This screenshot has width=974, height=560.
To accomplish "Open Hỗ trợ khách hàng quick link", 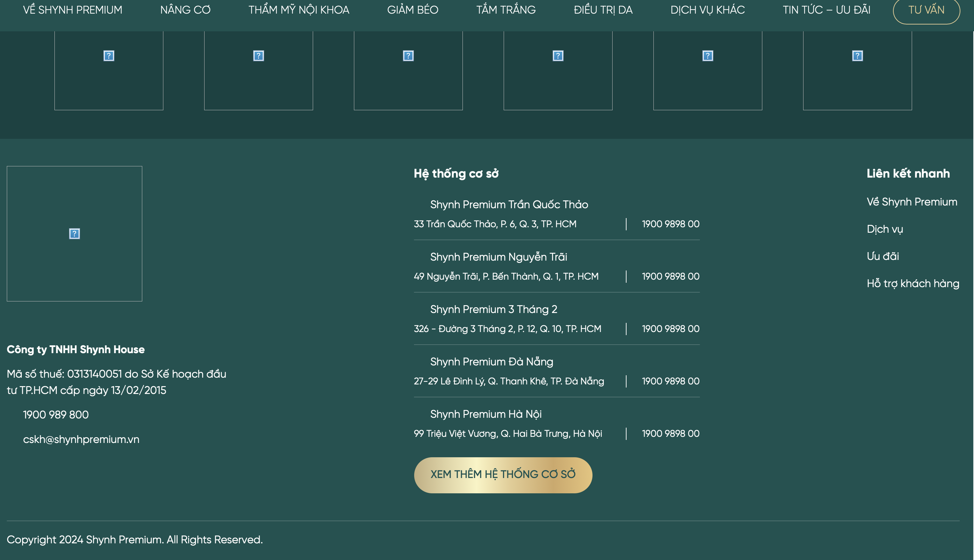I will point(912,283).
